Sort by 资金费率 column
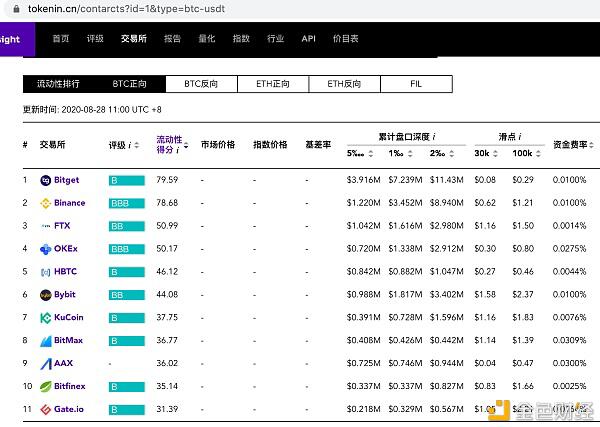This screenshot has height=427, width=600. (x=591, y=145)
